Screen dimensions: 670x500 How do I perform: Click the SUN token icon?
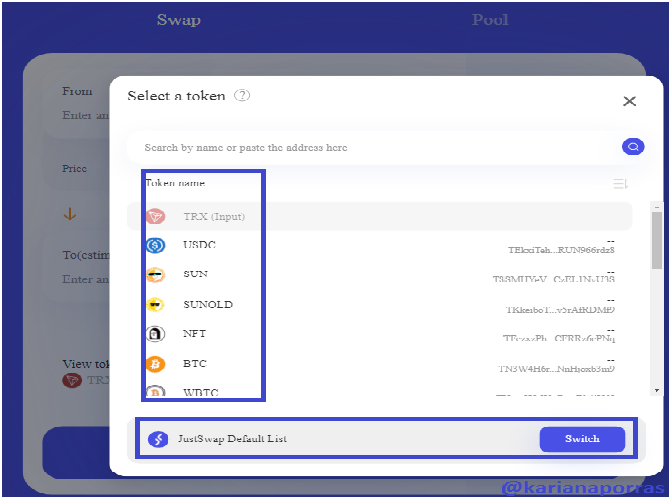(x=156, y=274)
